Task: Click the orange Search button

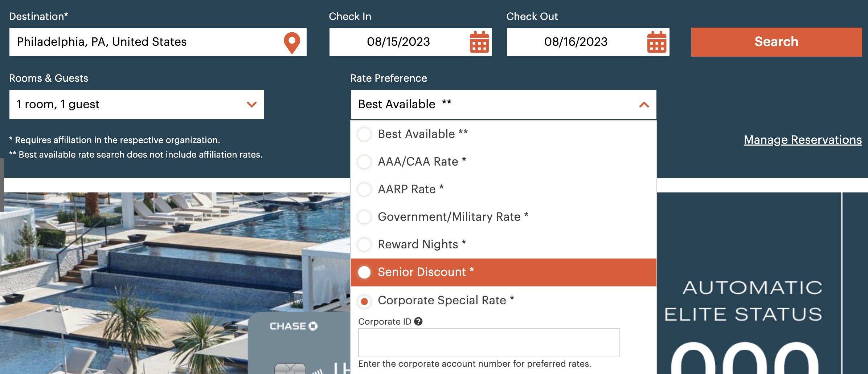Action: point(777,42)
